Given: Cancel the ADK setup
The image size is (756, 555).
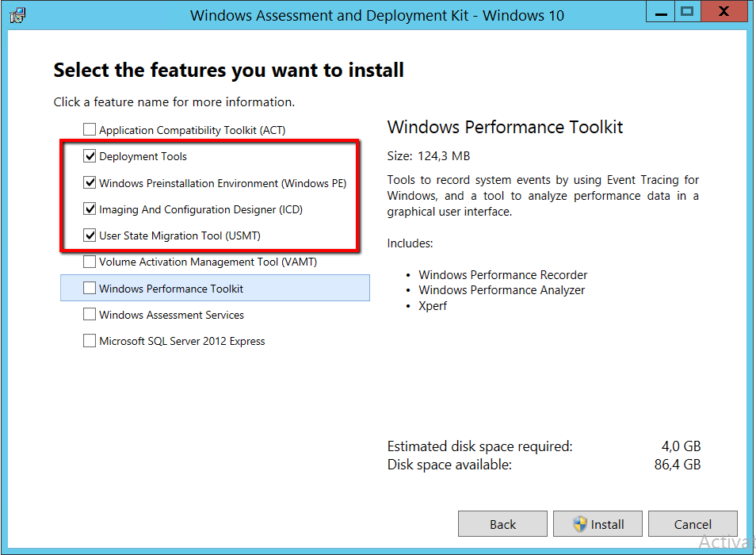Looking at the screenshot, I should point(693,524).
